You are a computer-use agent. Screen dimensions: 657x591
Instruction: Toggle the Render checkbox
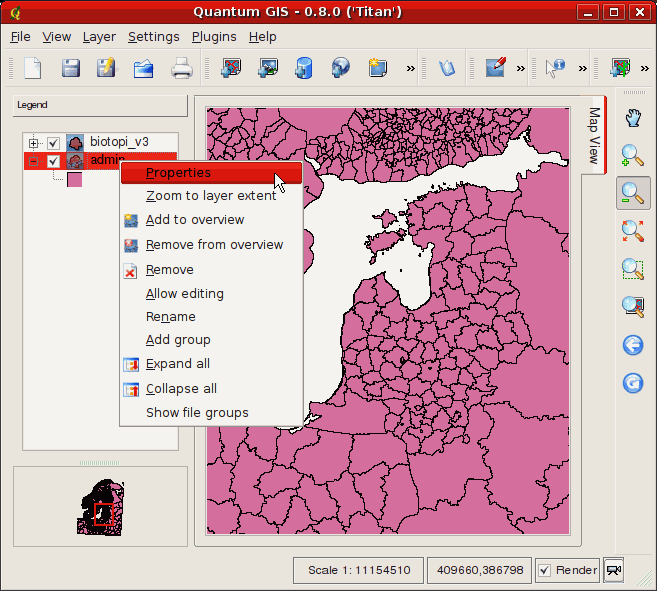coord(544,570)
